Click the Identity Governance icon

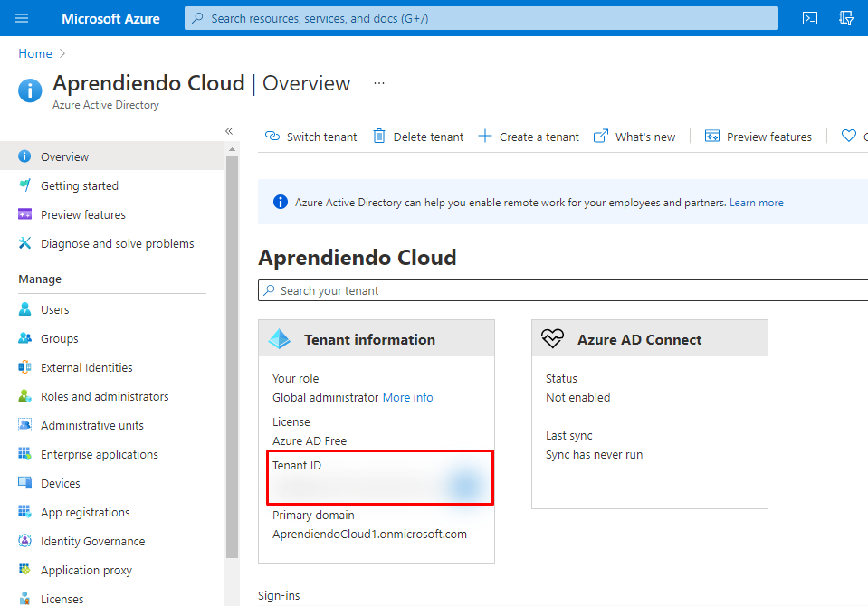(x=24, y=541)
